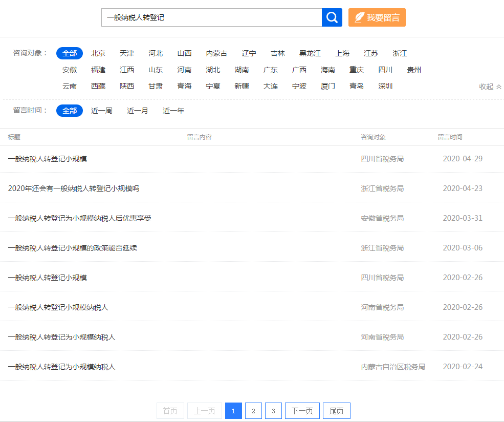Choose 广西 as consultation target

[299, 70]
